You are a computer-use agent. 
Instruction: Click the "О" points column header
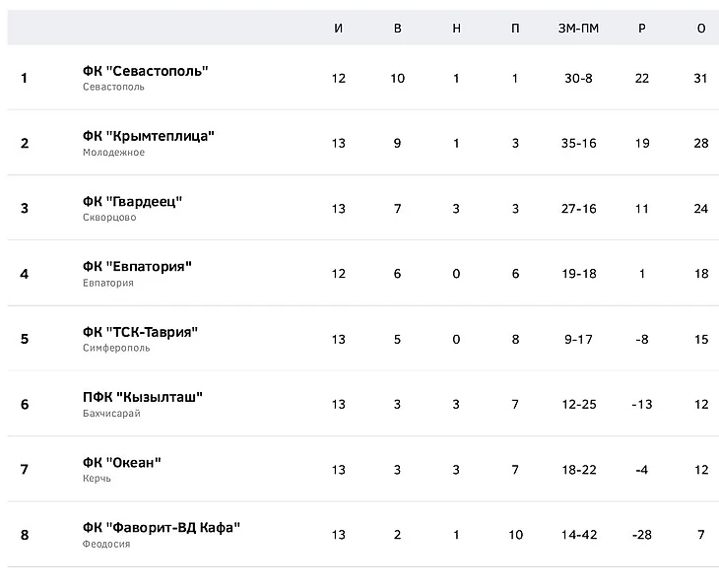[x=701, y=29]
